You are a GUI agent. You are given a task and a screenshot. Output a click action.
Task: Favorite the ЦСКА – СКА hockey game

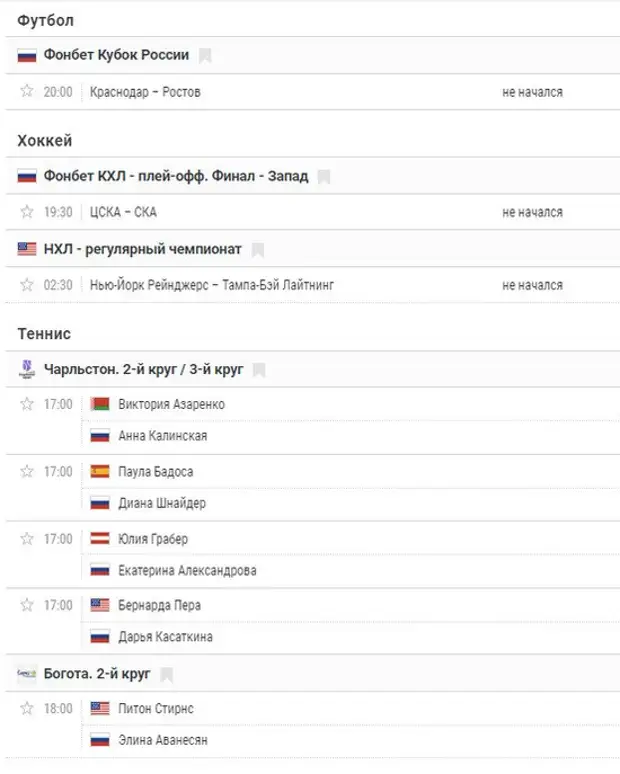27,211
